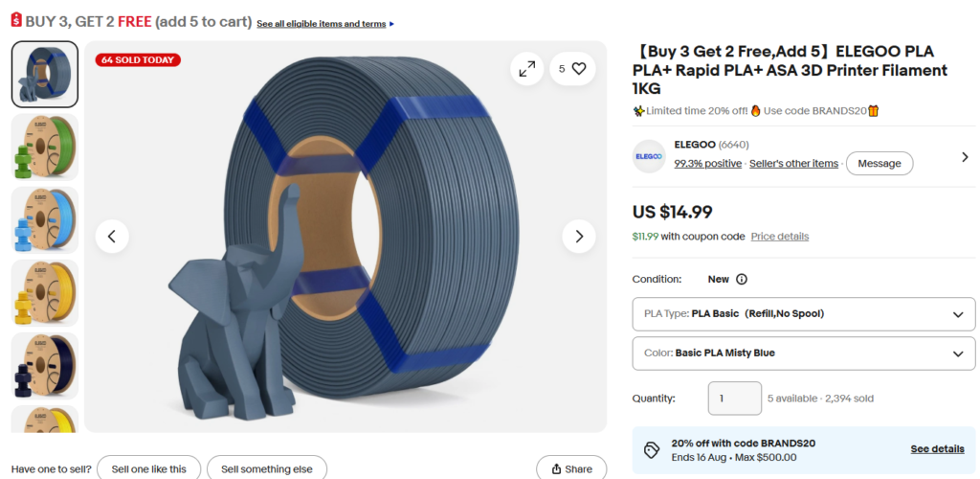This screenshot has width=980, height=479.
Task: Choose the orange-yellow filament thumbnail
Action: coord(45,293)
